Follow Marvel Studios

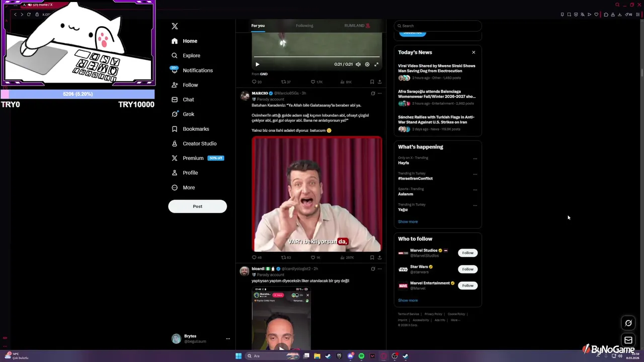[467, 253]
